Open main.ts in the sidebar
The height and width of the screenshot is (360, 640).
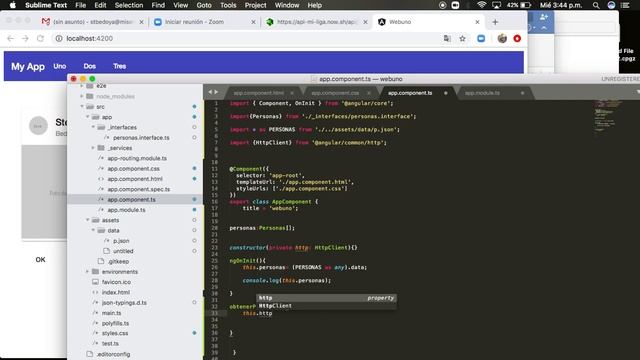(x=111, y=313)
